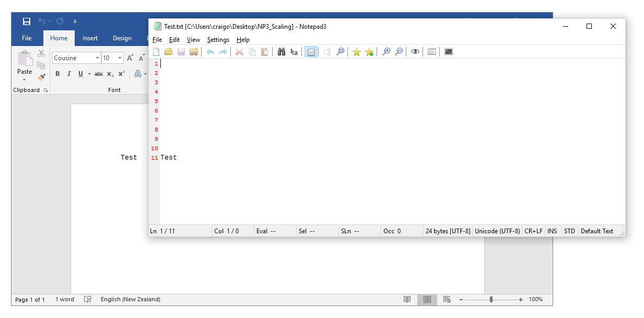This screenshot has width=644, height=318.
Task: Click Cut scissors in Word Clipboard group
Action: 41,53
